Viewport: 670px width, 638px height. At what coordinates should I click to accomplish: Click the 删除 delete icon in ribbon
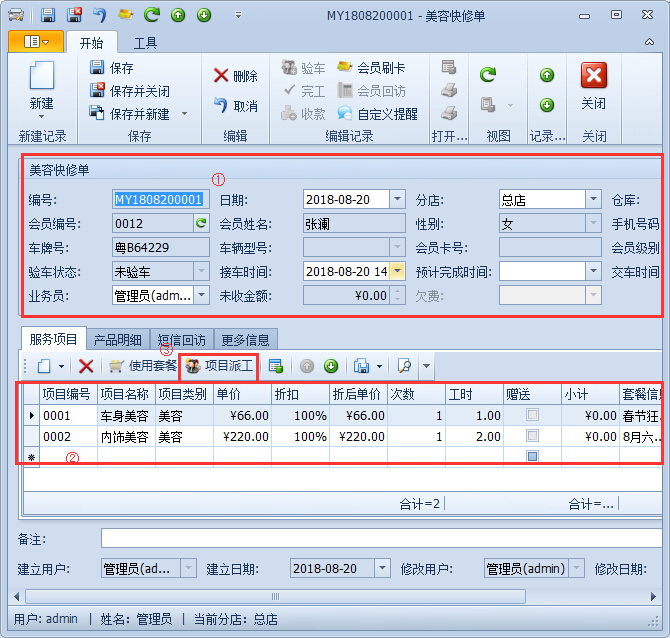coord(221,76)
